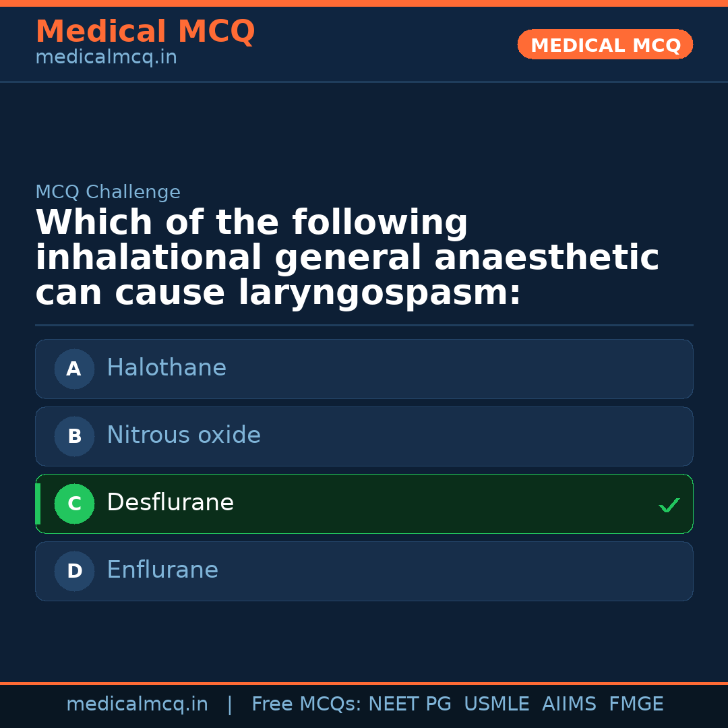Open the medicalmcq.in link in the header
Image resolution: width=728 pixels, height=728 pixels.
pos(105,57)
